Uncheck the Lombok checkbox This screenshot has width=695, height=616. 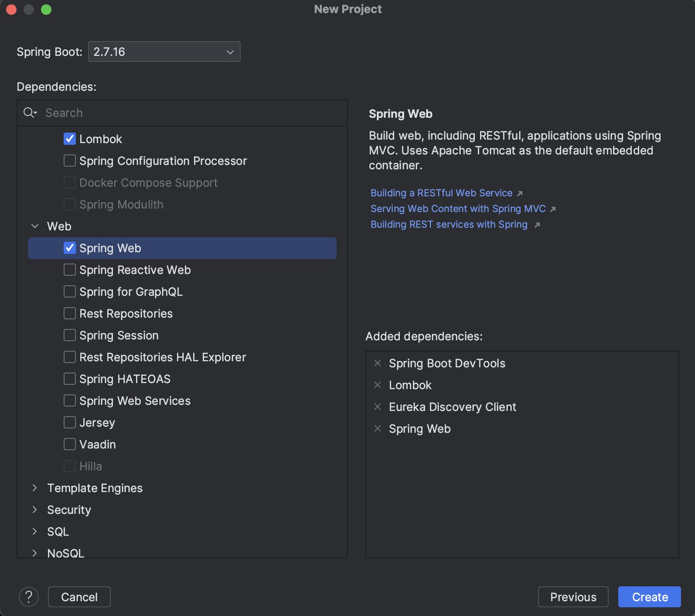coord(70,139)
